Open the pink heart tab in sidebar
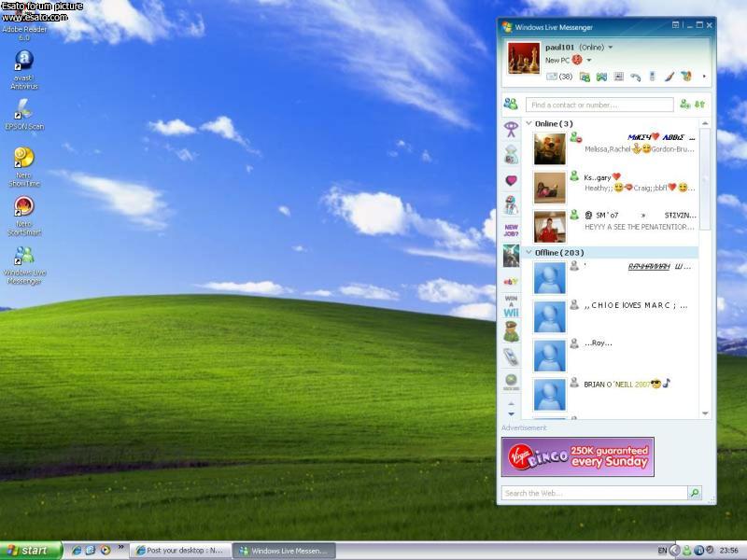The height and width of the screenshot is (560, 747). tap(511, 180)
